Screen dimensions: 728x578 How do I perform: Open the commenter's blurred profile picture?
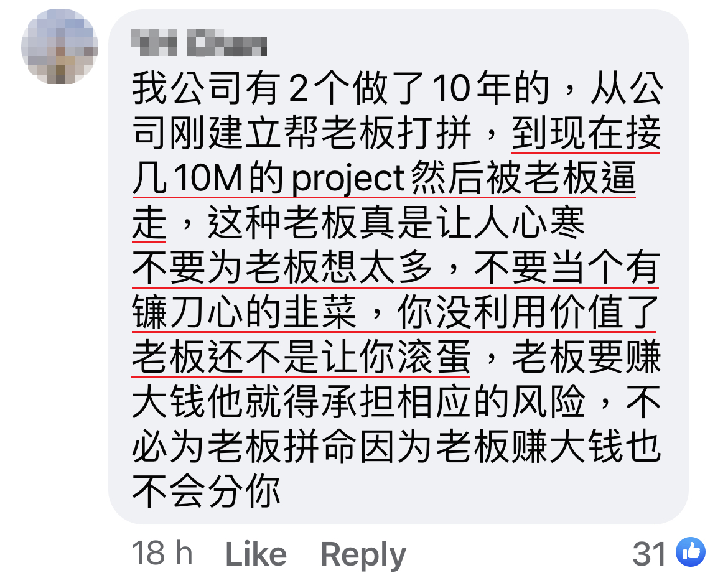(60, 47)
